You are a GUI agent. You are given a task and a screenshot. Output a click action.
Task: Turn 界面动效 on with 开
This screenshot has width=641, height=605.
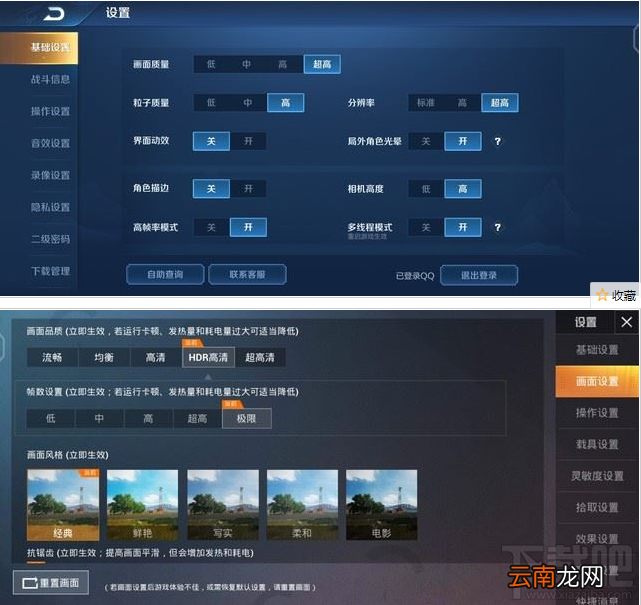click(x=248, y=141)
